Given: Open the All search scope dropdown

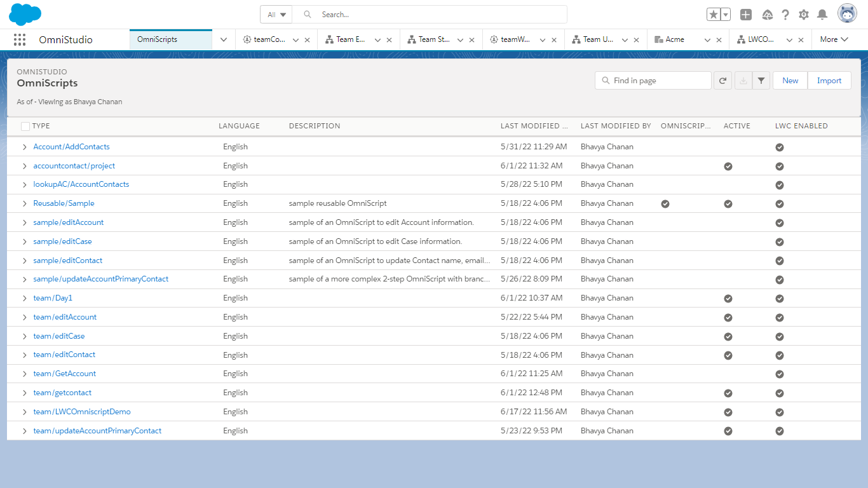Looking at the screenshot, I should tap(276, 15).
